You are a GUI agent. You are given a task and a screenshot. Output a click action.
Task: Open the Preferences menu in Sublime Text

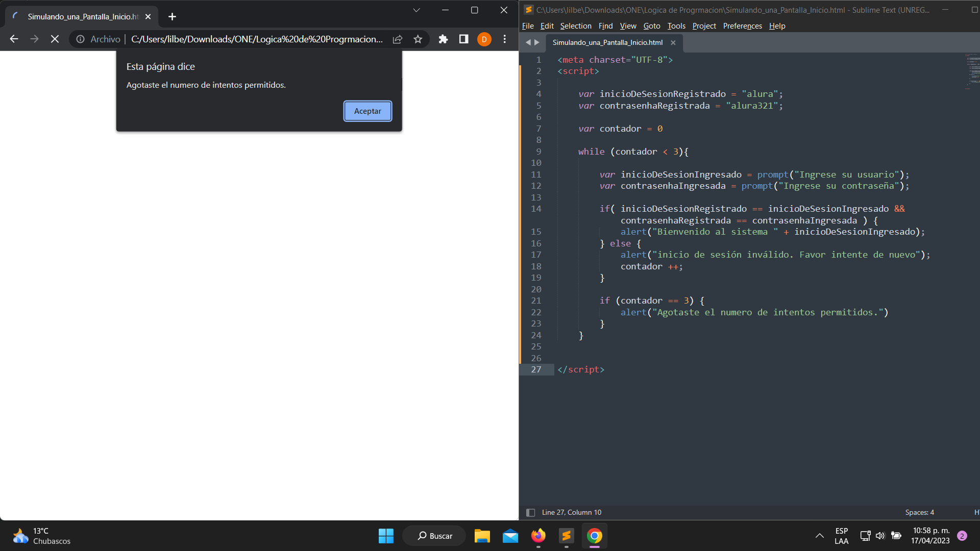(742, 26)
